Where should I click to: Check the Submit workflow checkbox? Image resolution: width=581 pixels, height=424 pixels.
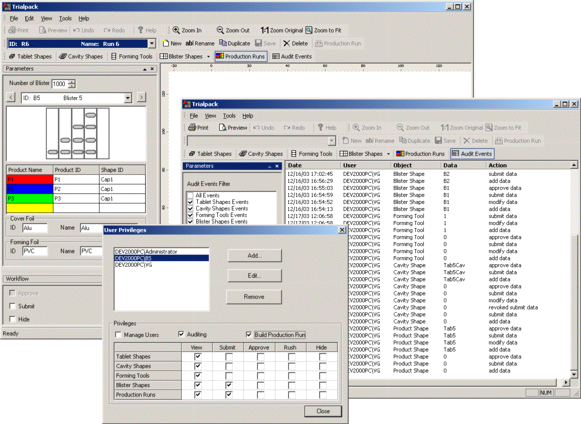tap(12, 306)
